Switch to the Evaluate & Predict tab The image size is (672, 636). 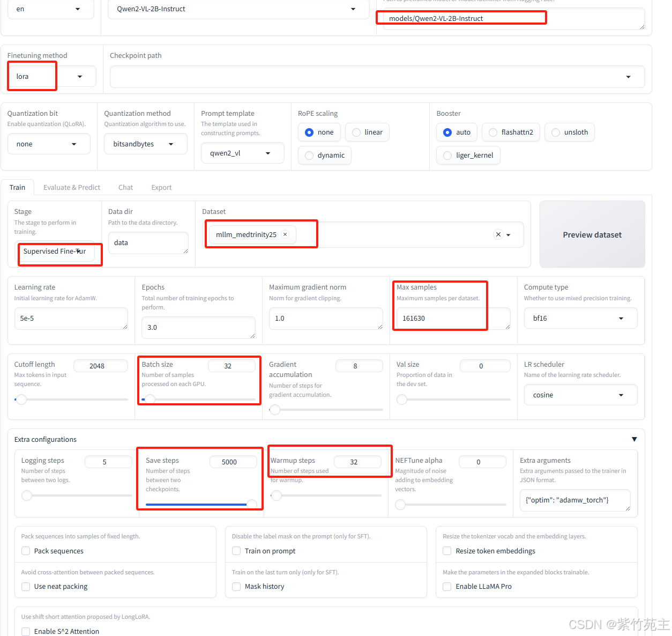(72, 187)
